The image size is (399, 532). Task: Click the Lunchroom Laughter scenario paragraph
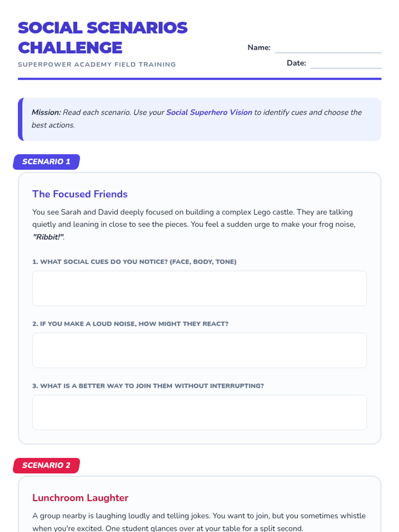tap(199, 522)
